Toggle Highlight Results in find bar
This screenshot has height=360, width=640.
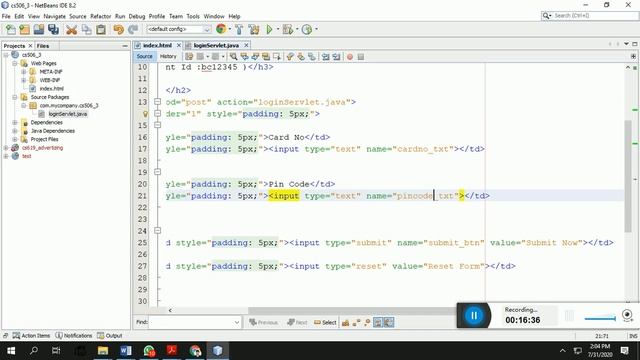point(378,322)
